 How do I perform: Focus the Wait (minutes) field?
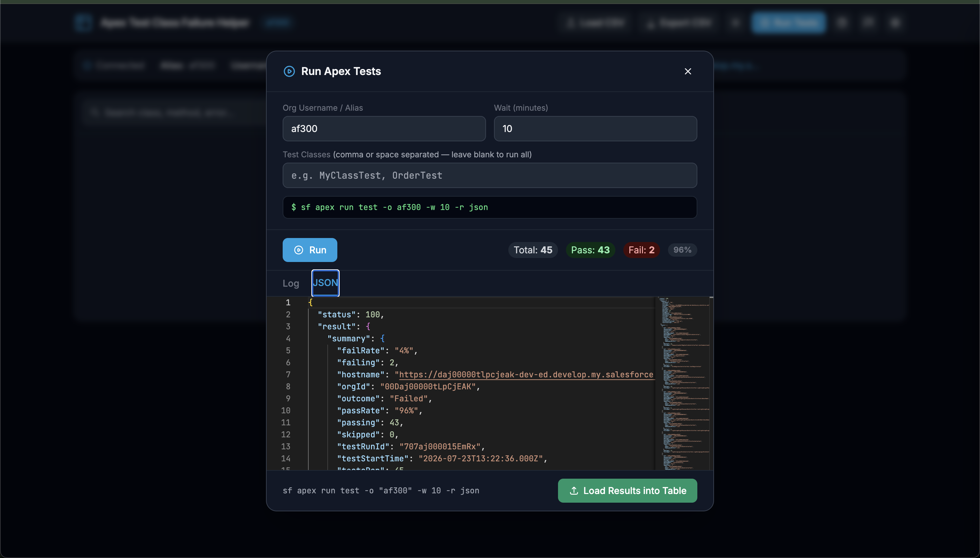click(x=595, y=129)
